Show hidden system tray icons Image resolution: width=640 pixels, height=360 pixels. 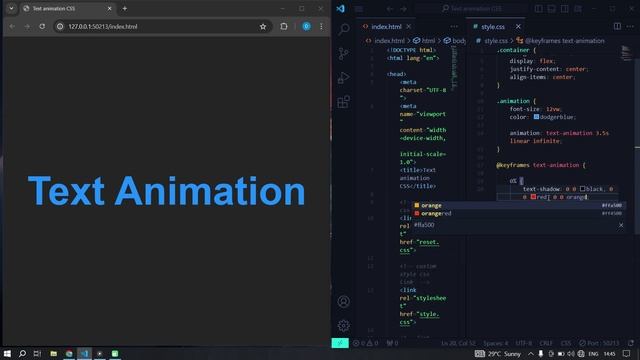tap(531, 354)
